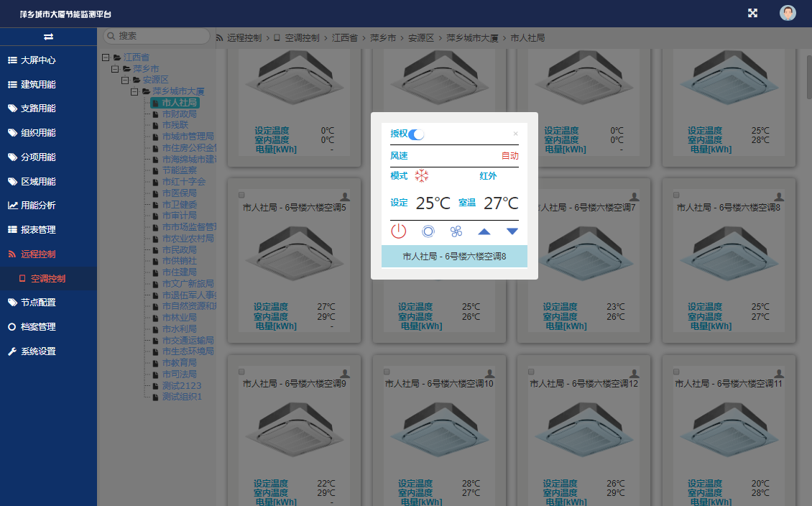Tick checkbox for 6号楼六楼空调9 card
This screenshot has width=812, height=506.
pyautogui.click(x=241, y=372)
